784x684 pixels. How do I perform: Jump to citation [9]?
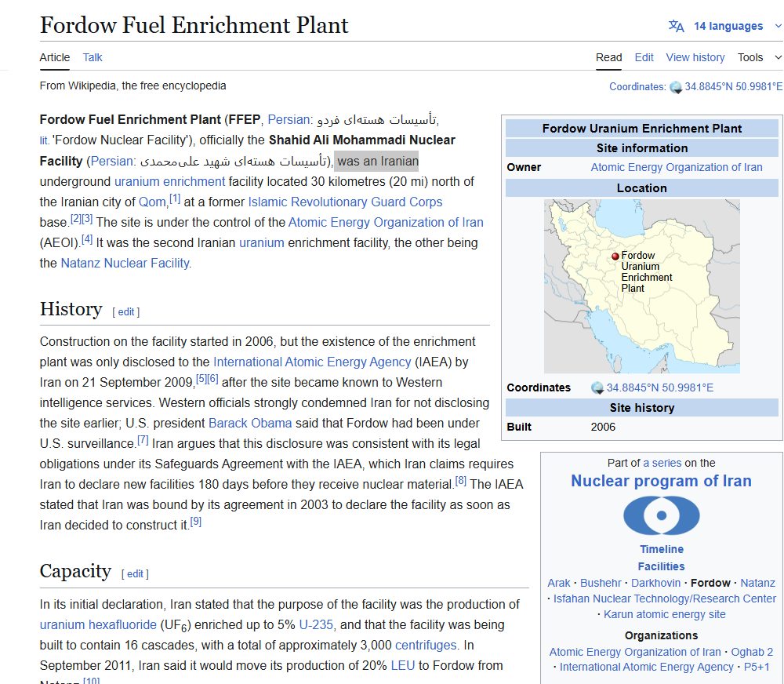(x=195, y=522)
